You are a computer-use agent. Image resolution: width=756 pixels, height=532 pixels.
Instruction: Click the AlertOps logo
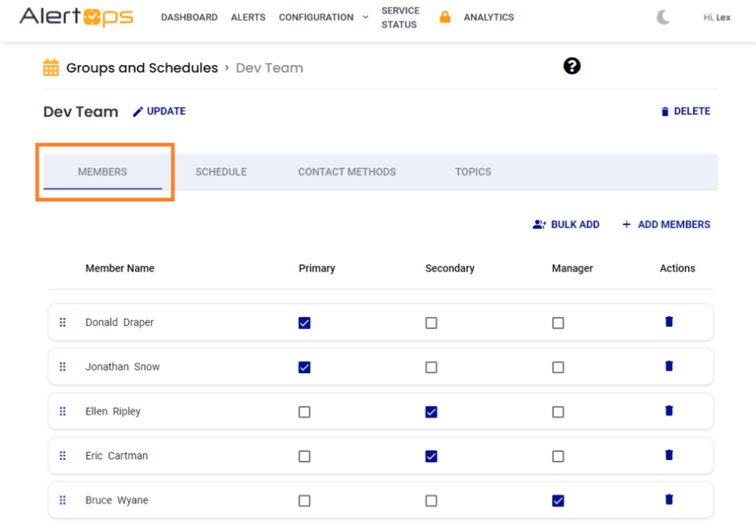click(76, 17)
